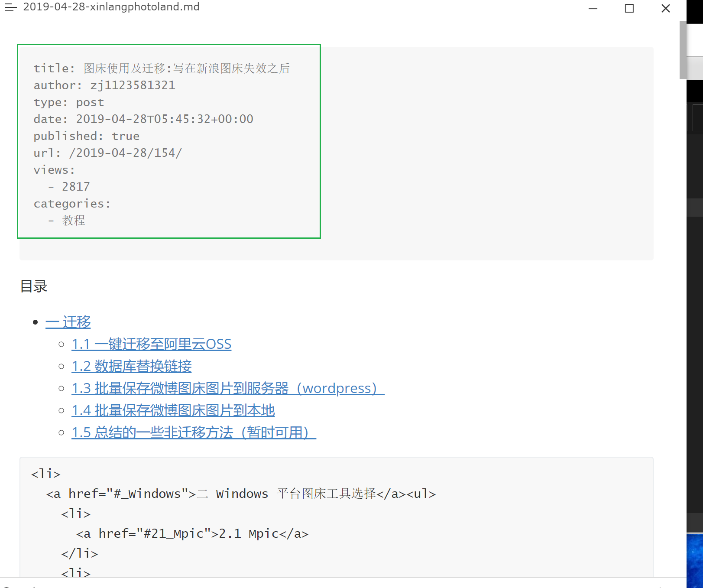Screen dimensions: 703x588
Task: Grab the vertical scrollbar thumb
Action: pos(683,50)
